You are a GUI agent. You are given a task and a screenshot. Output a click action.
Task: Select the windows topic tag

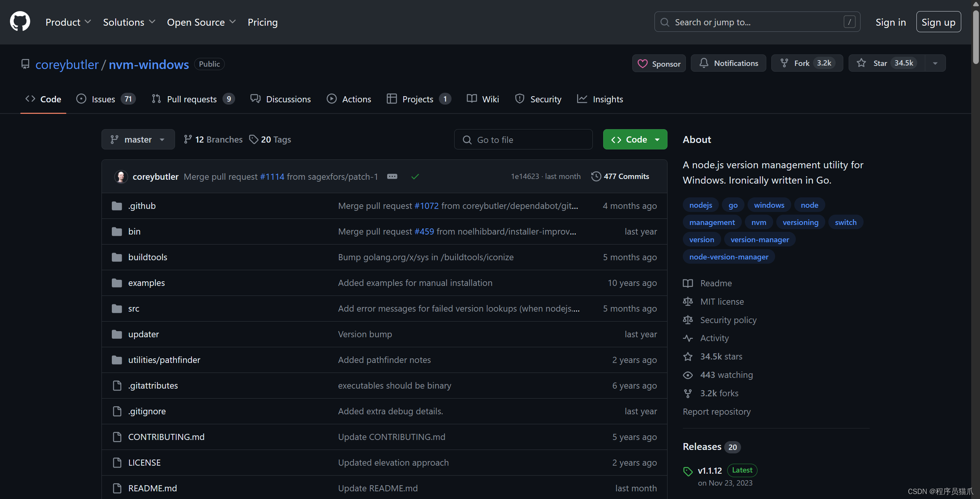pos(769,205)
